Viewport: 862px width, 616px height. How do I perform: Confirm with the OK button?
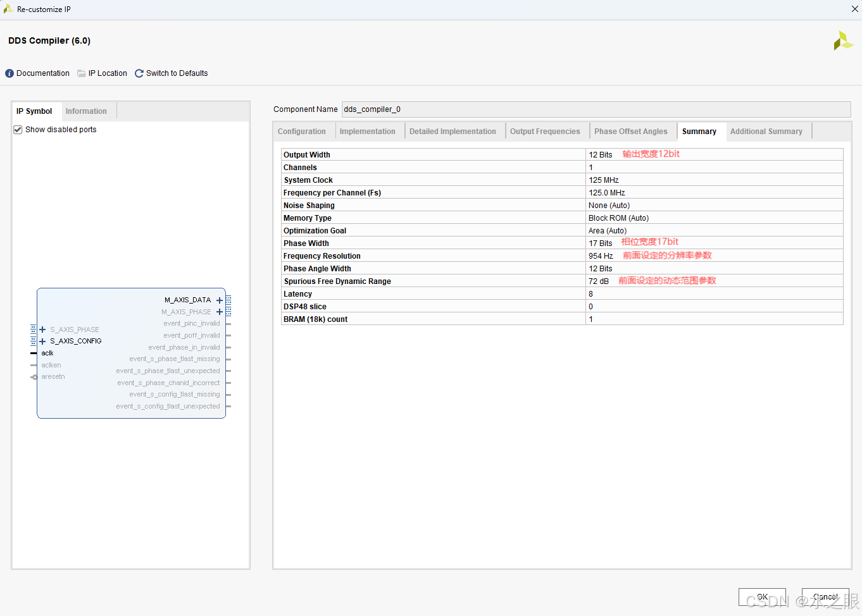pyautogui.click(x=762, y=597)
